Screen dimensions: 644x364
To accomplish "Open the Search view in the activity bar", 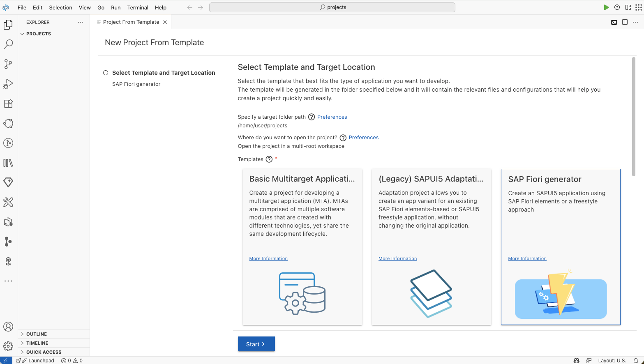I will click(8, 44).
